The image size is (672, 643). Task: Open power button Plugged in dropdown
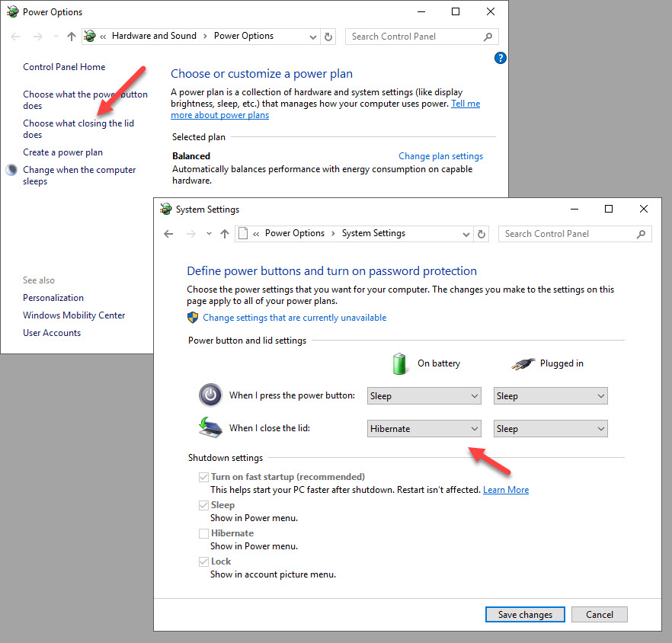(550, 396)
